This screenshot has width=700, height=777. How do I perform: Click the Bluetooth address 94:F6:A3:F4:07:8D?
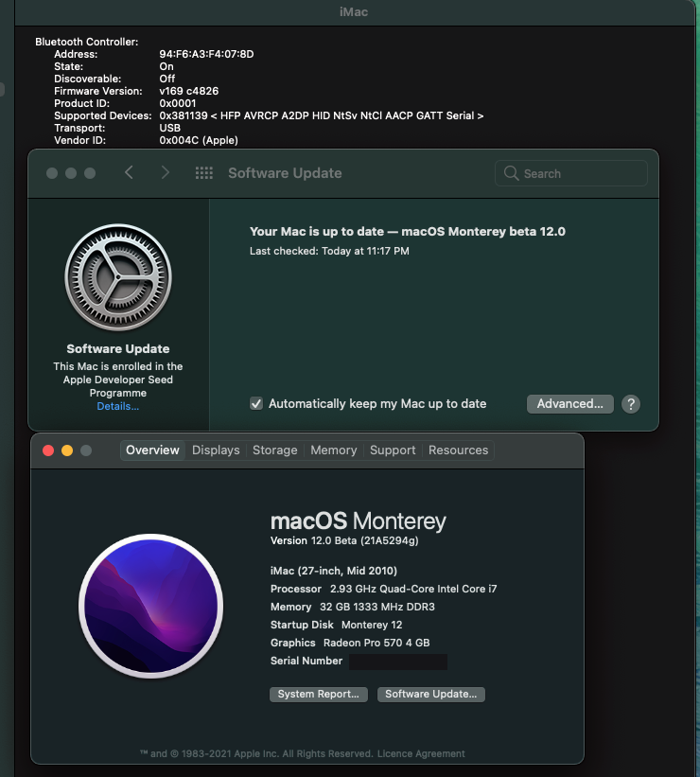point(206,54)
